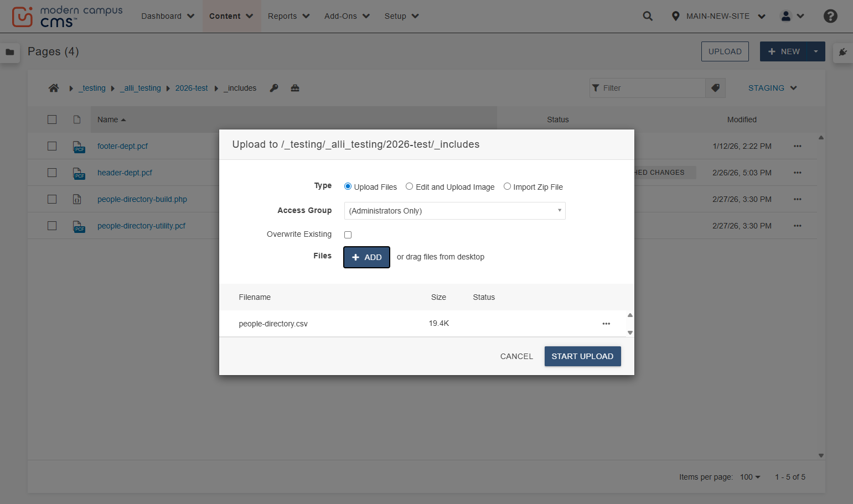Open the NEW button dropdown arrow
853x504 pixels.
coord(815,51)
